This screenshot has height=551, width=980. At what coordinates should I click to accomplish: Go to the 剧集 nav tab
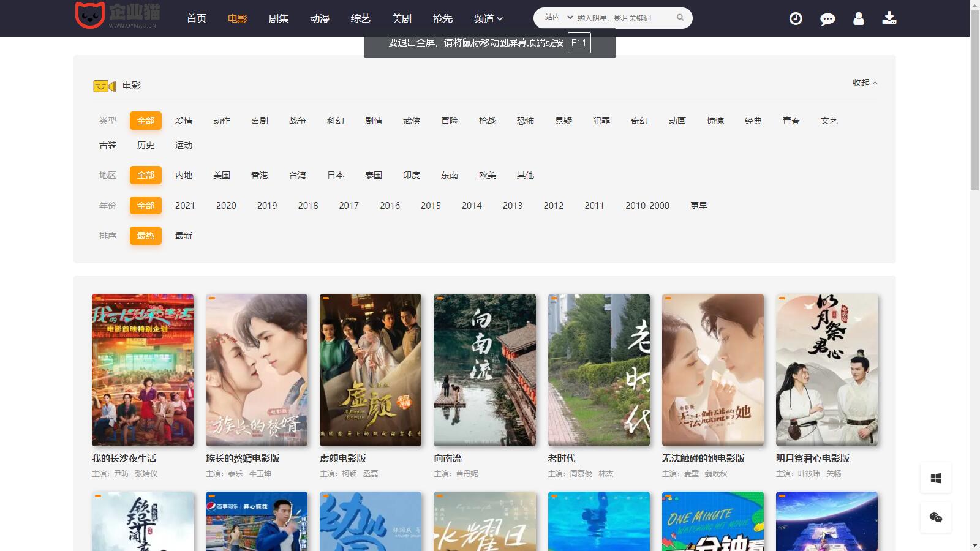(x=279, y=19)
